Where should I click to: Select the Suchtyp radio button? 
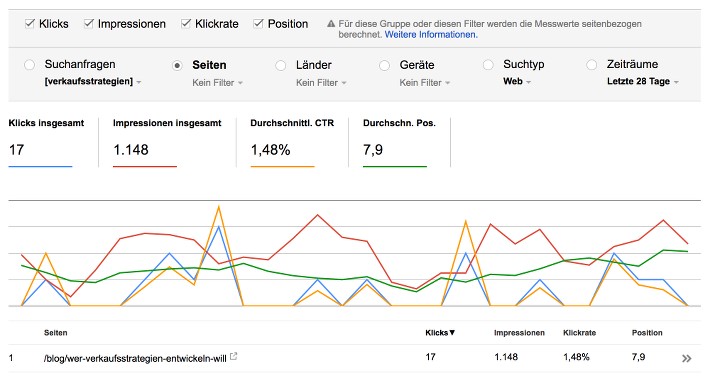488,65
